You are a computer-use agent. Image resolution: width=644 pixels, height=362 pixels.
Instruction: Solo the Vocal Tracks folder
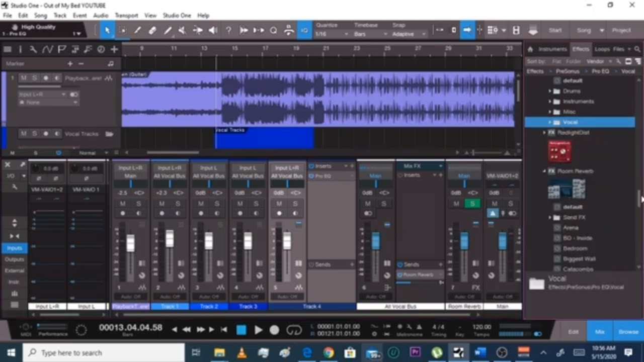tap(35, 134)
